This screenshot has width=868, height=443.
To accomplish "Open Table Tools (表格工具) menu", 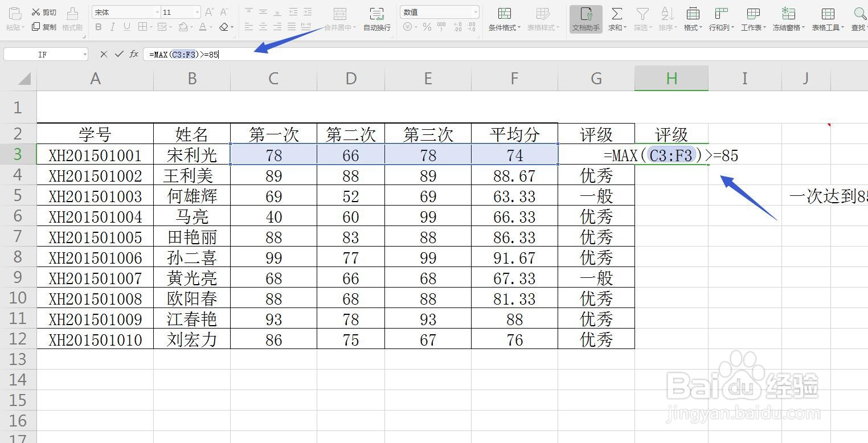I will (x=828, y=19).
